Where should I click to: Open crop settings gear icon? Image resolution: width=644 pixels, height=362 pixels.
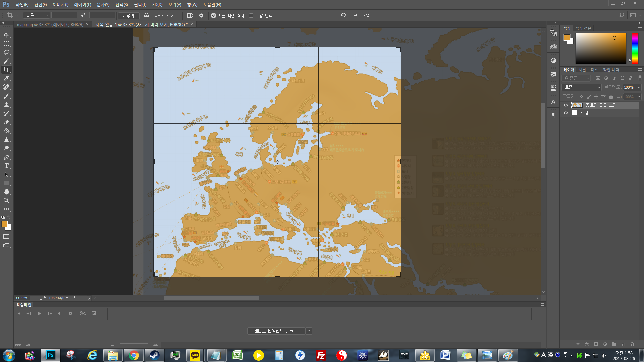click(x=201, y=15)
